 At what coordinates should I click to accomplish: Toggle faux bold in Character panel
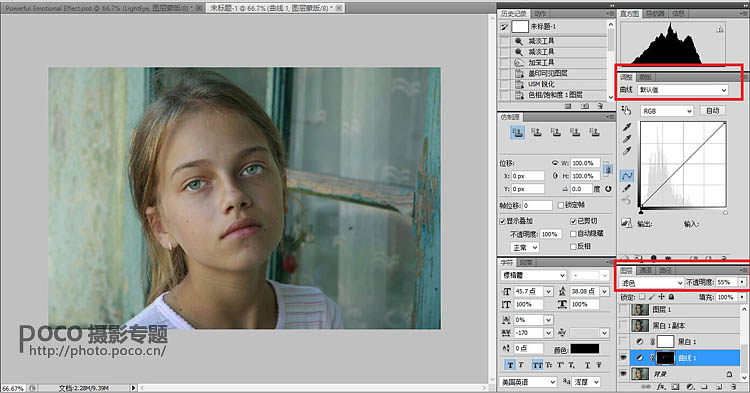click(x=510, y=365)
